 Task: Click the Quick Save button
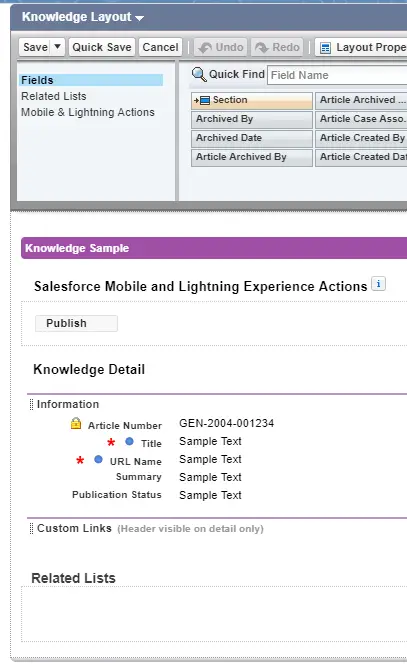(102, 47)
